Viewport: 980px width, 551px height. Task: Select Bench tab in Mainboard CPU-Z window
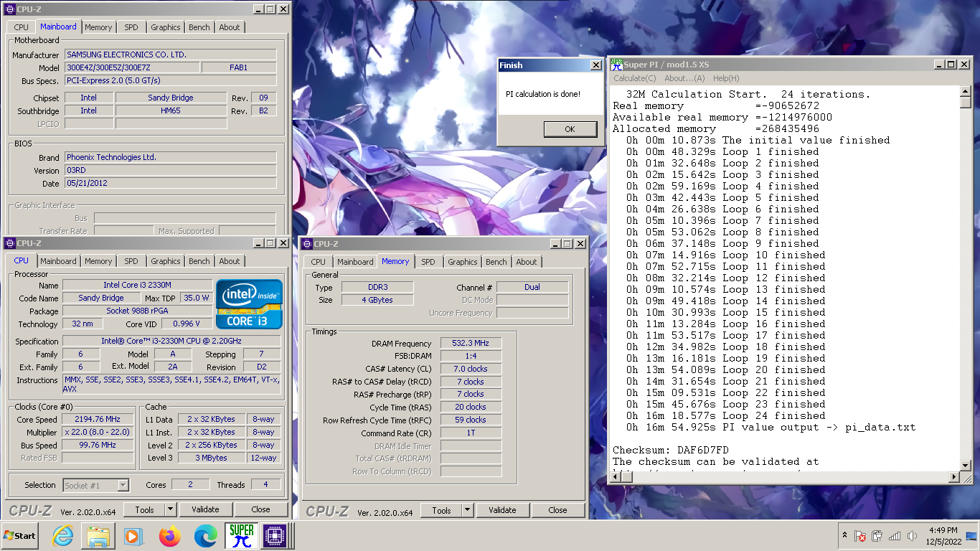point(199,27)
